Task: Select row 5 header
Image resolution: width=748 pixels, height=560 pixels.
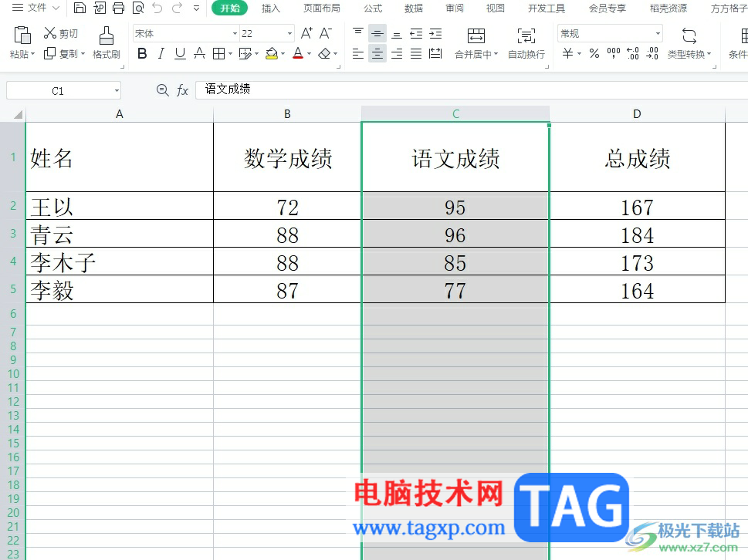Action: pos(13,288)
